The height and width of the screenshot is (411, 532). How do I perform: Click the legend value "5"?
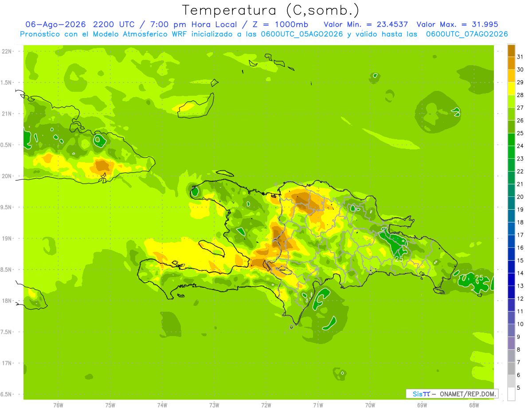pyautogui.click(x=519, y=388)
